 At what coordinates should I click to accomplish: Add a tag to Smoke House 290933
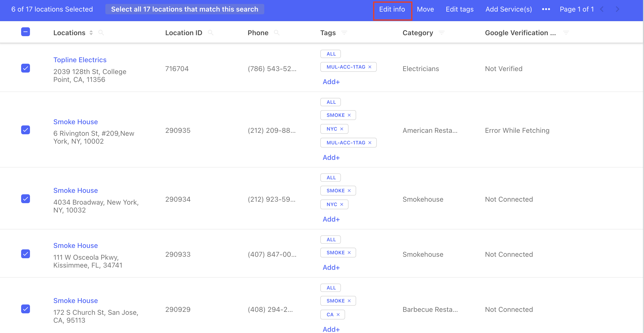pyautogui.click(x=331, y=268)
